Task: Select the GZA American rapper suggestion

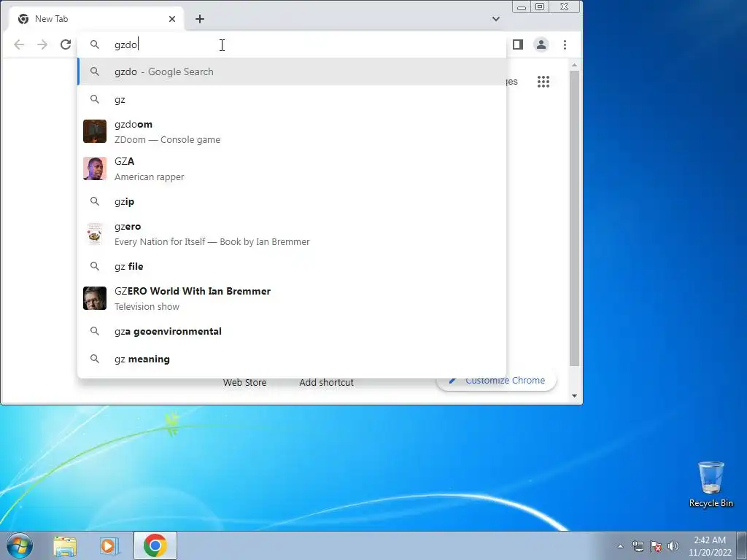Action: click(x=292, y=169)
